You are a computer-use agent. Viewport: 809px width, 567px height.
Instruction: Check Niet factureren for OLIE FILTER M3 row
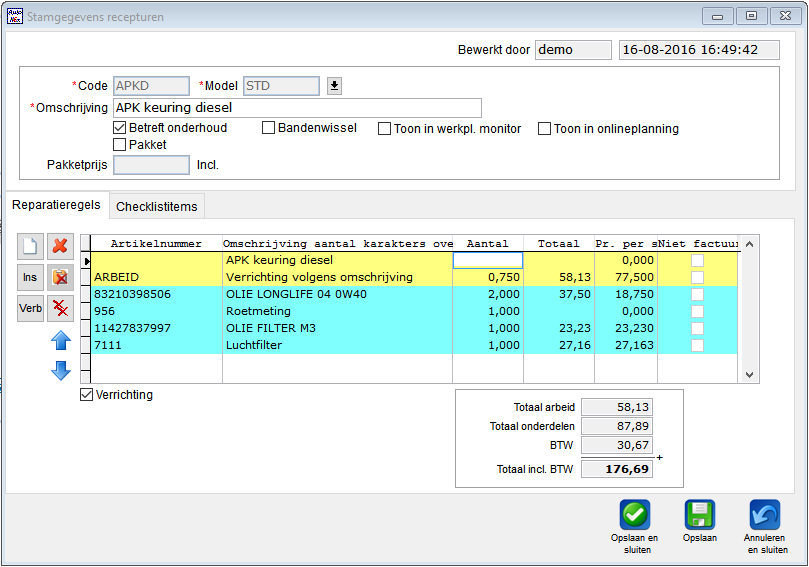(698, 329)
